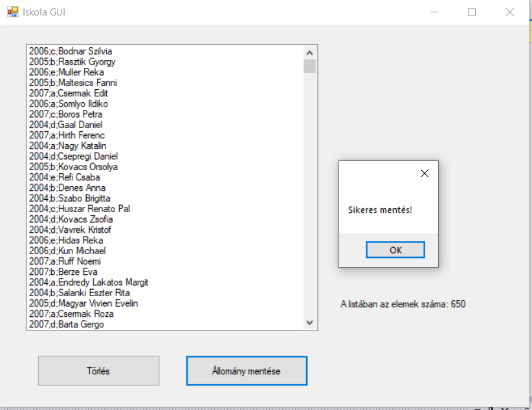Select Nagy Katalin from the list
The width and height of the screenshot is (532, 410).
click(68, 146)
